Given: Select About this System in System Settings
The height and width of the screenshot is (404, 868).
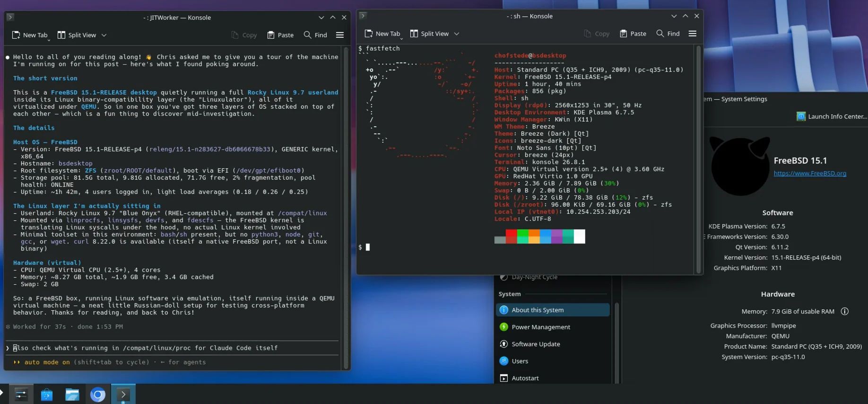Looking at the screenshot, I should click(x=553, y=310).
